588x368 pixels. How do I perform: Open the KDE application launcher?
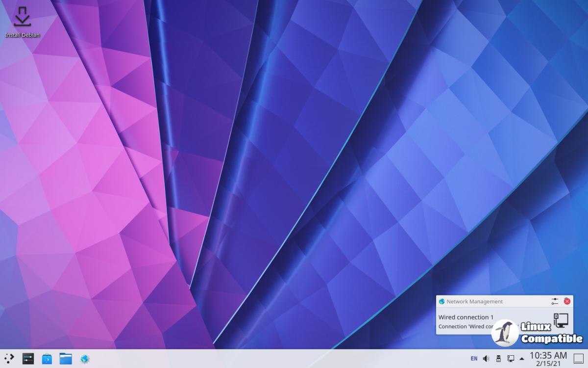[9, 359]
